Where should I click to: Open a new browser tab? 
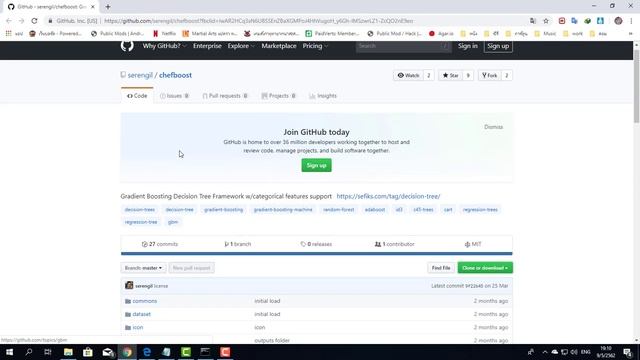click(x=108, y=7)
